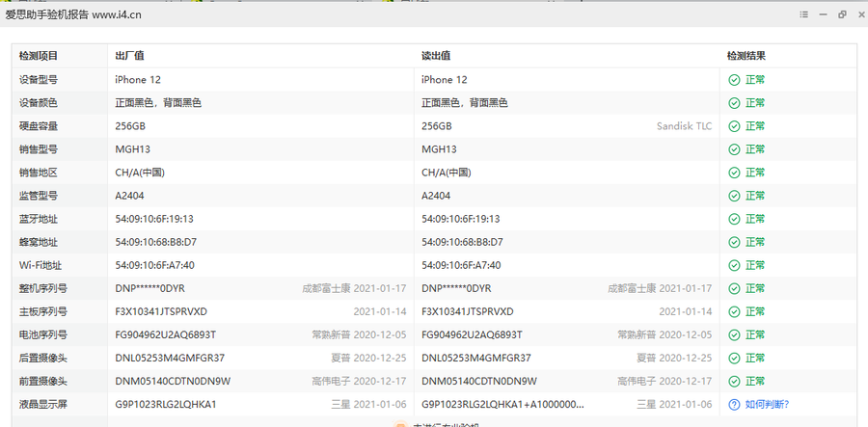Click green check icon in Wi-Fi地址 row
The image size is (868, 427).
click(x=734, y=265)
